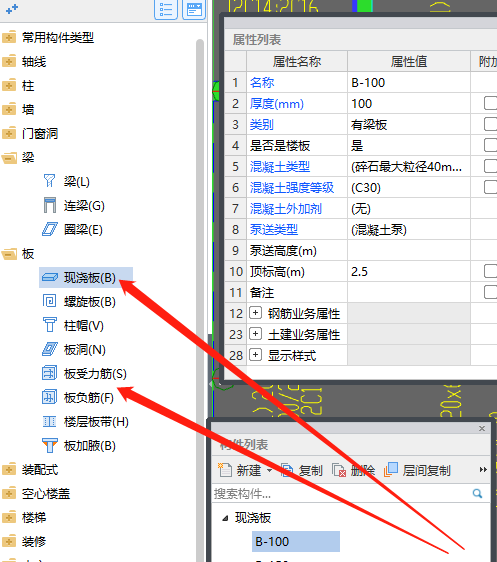Select the B-100 component in 构件列表
Viewport: 497px width, 562px height.
296,541
